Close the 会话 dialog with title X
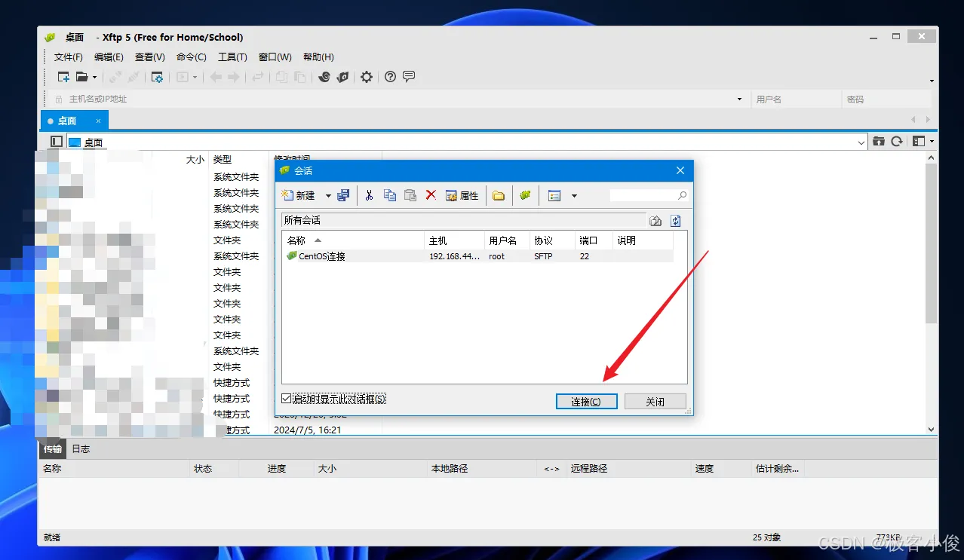Screen dimensions: 964x560 point(680,171)
